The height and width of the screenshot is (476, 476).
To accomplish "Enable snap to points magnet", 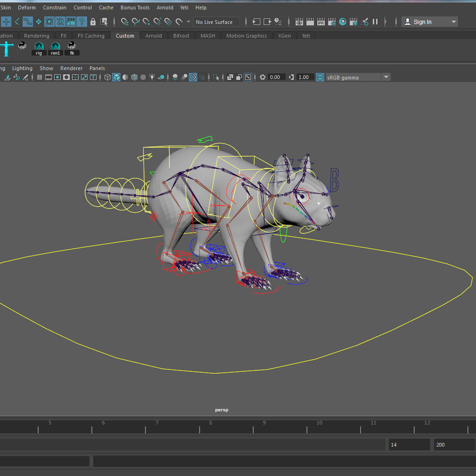I will (146, 22).
